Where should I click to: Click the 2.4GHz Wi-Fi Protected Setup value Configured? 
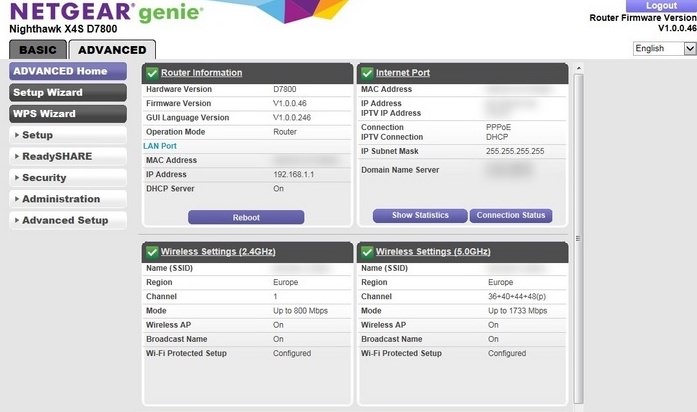tap(292, 353)
